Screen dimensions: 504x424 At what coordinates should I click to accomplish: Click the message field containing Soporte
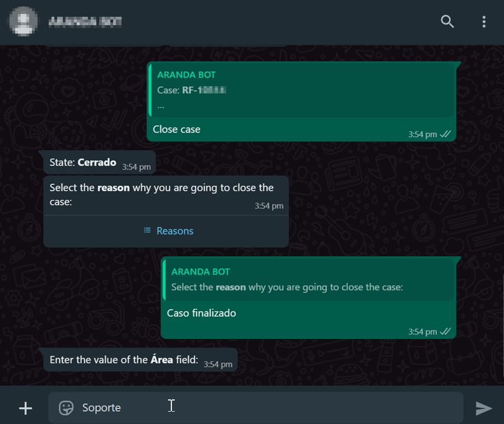tap(256, 408)
